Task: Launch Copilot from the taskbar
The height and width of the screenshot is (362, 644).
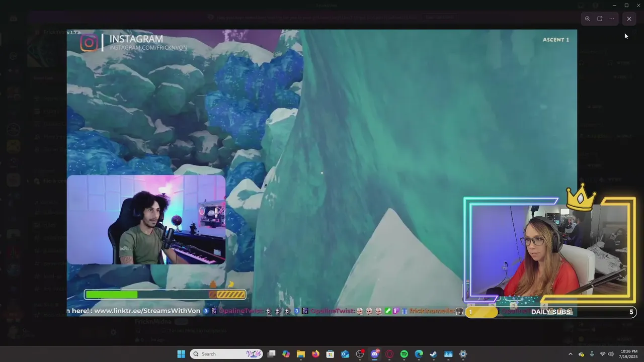Action: point(286,354)
